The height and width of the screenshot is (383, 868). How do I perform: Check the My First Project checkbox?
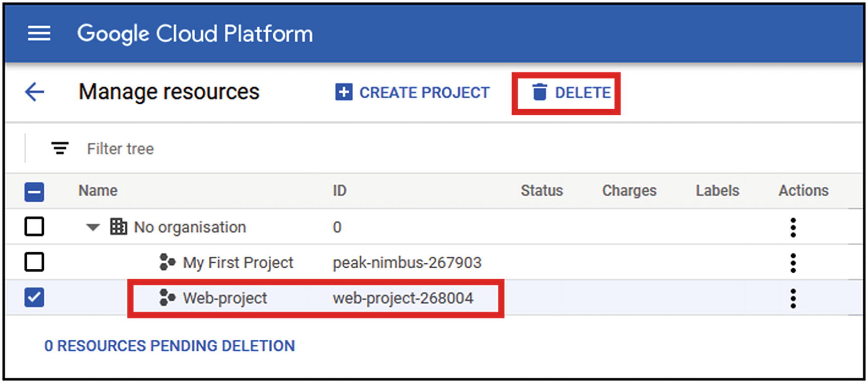click(34, 262)
